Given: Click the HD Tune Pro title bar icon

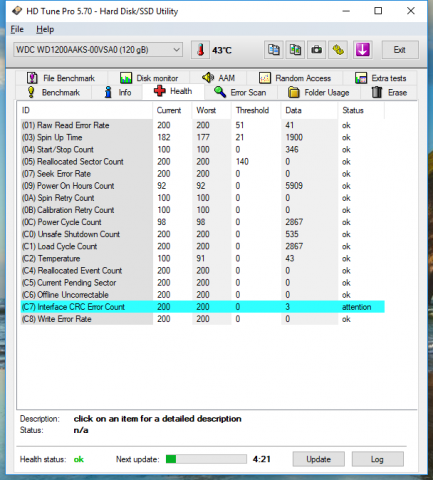Looking at the screenshot, I should (17, 11).
